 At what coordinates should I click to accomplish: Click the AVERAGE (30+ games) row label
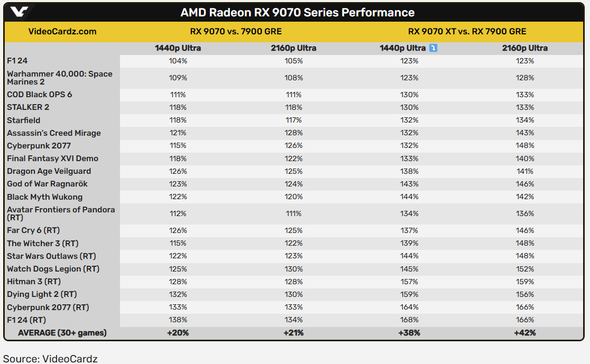coord(62,333)
